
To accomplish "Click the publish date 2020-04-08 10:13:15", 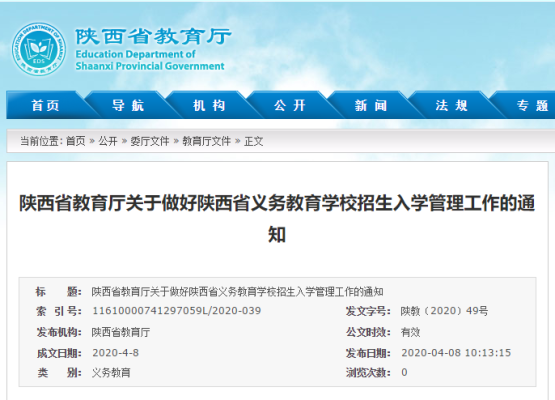I will click(456, 353).
